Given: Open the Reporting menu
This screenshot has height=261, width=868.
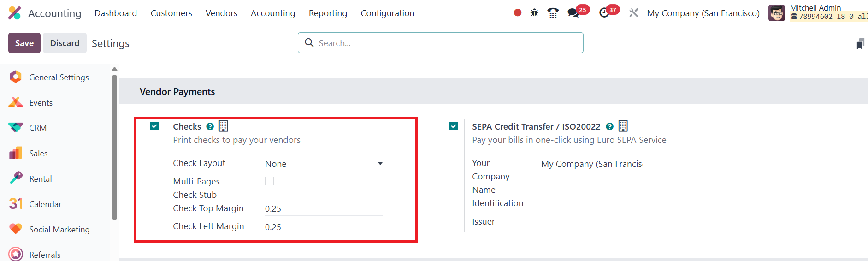Looking at the screenshot, I should click(x=328, y=13).
